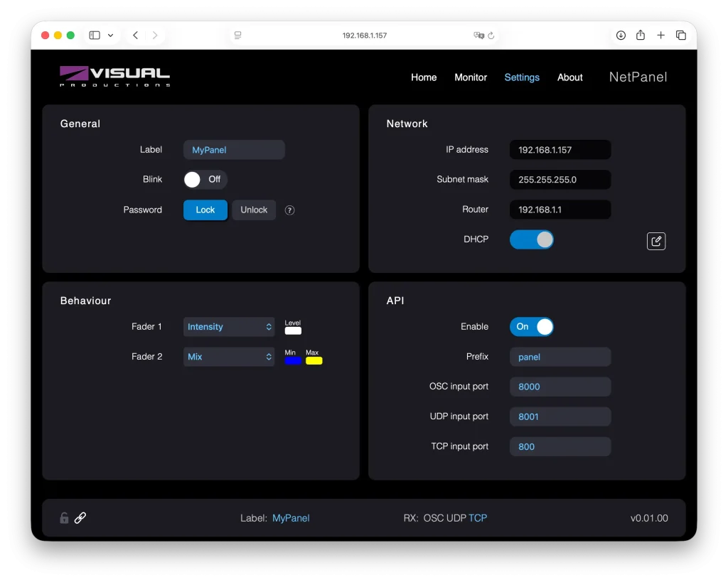The height and width of the screenshot is (582, 728).
Task: Pick the yellow Max color swatch
Action: (314, 361)
